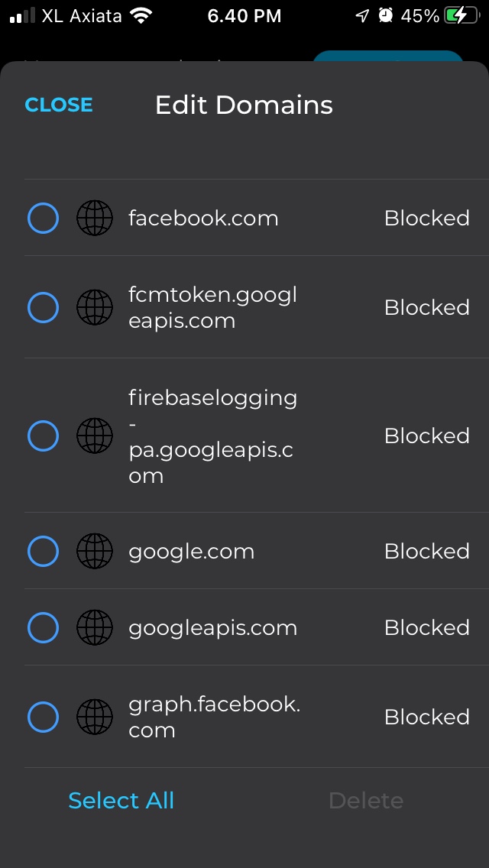Select the google.com radio circle
This screenshot has width=489, height=868.
pos(43,552)
